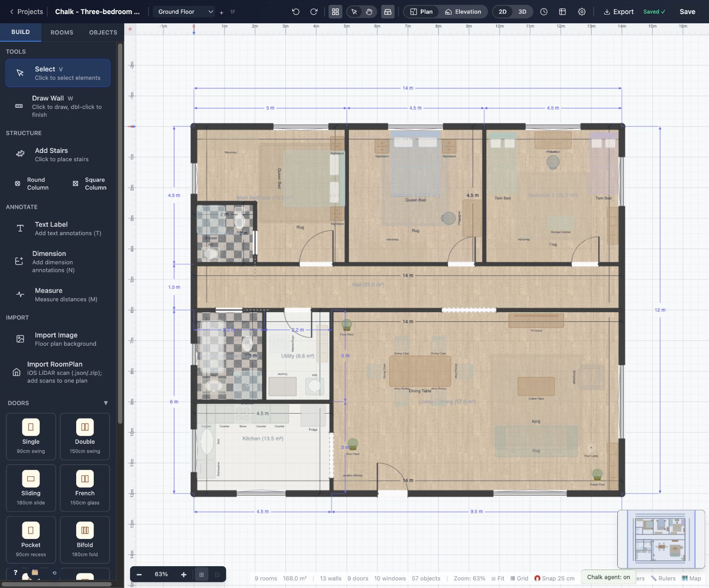The height and width of the screenshot is (588, 709).
Task: Switch to 3D view
Action: pyautogui.click(x=522, y=12)
